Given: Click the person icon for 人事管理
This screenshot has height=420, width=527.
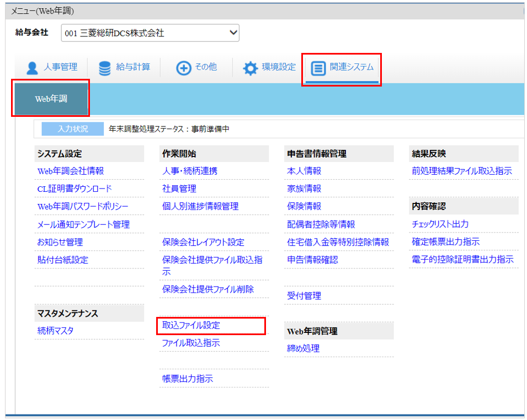Looking at the screenshot, I should point(32,68).
